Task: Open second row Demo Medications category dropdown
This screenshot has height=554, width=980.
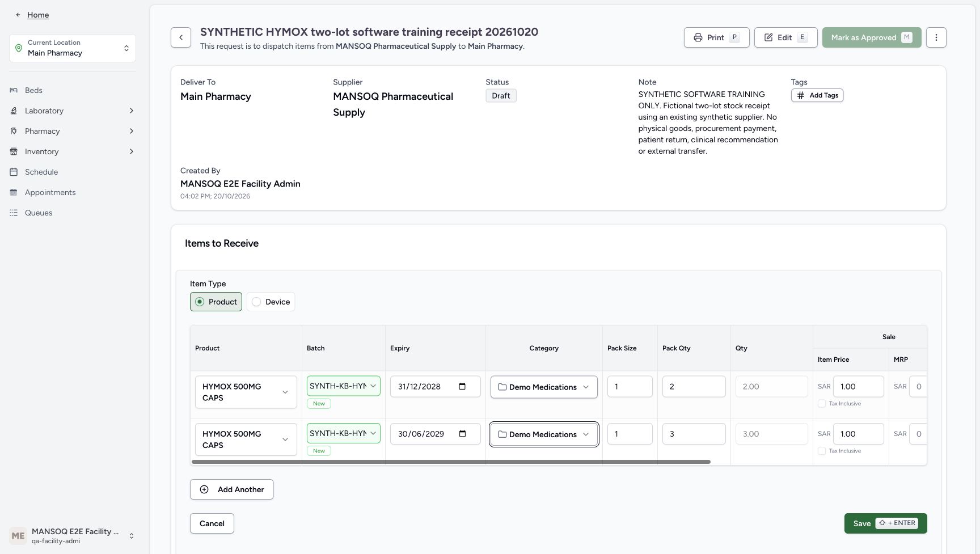Action: coord(544,434)
